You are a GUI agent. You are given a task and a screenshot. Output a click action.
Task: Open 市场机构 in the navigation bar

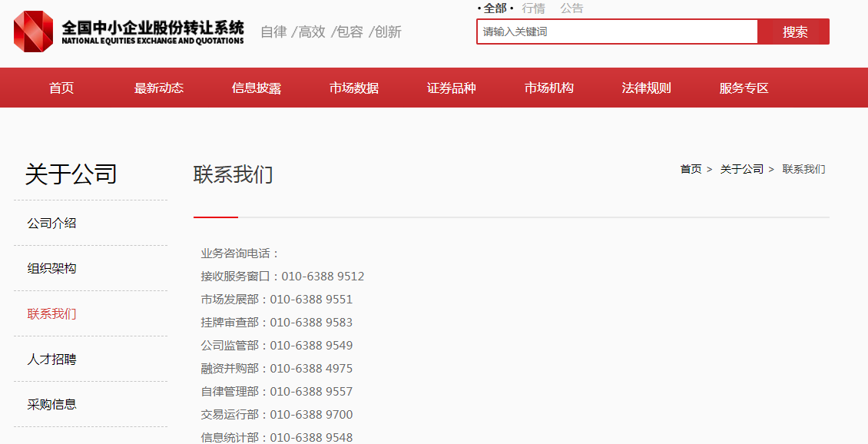click(x=549, y=88)
